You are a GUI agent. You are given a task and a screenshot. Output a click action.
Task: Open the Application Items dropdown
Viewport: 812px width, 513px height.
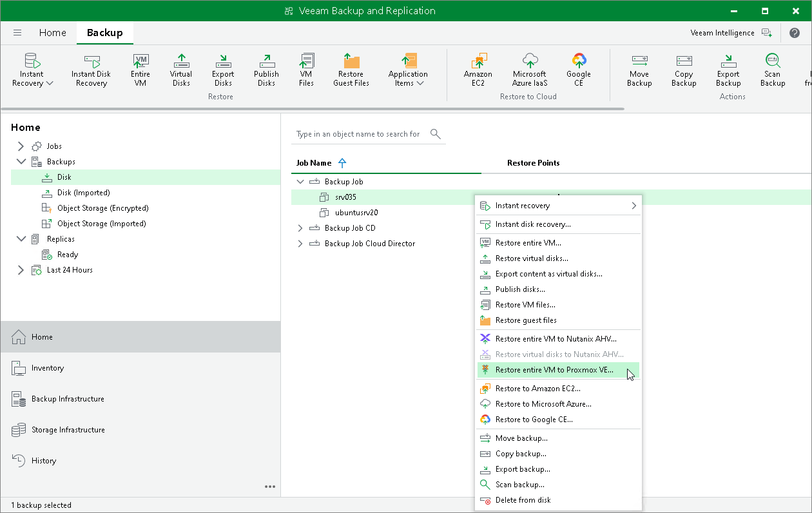click(x=408, y=70)
